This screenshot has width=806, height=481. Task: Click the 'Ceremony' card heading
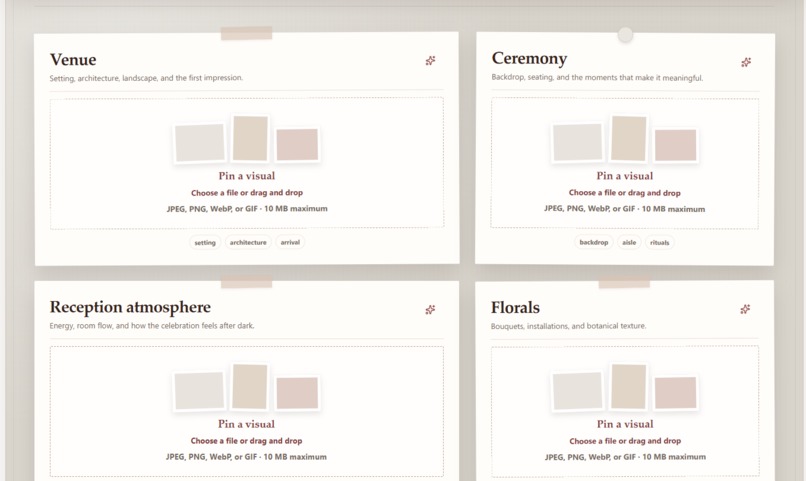(529, 59)
